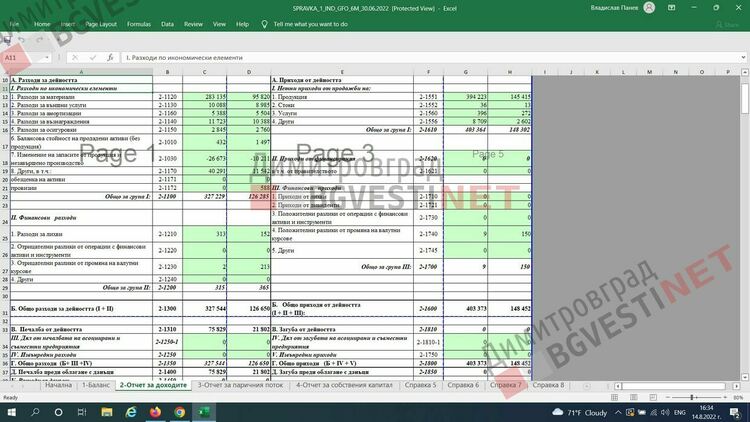
Task: Open Firefox from the Windows taskbar
Action: pos(155,411)
